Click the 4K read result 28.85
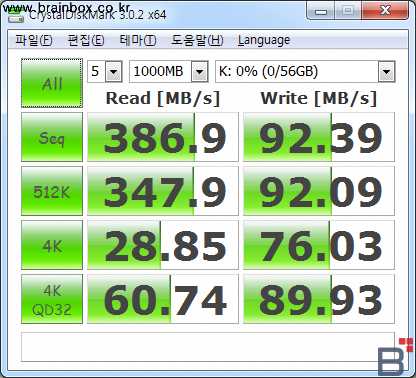 (x=163, y=245)
